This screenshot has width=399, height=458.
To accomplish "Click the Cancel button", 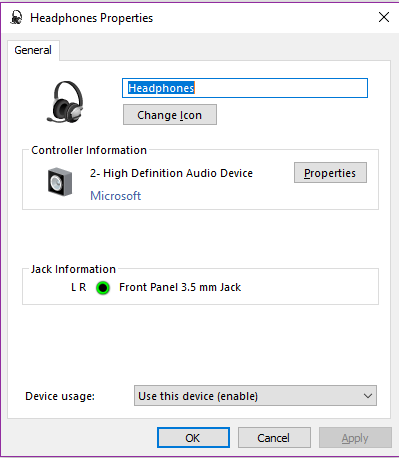I will [x=274, y=438].
